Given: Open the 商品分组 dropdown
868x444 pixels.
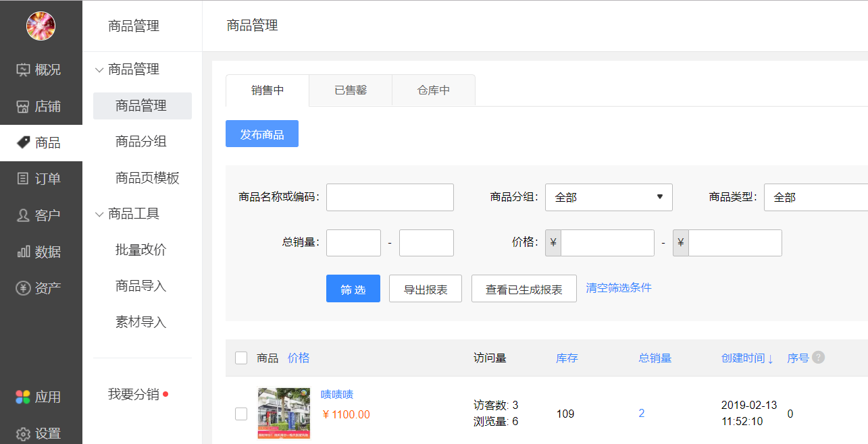Looking at the screenshot, I should (609, 197).
